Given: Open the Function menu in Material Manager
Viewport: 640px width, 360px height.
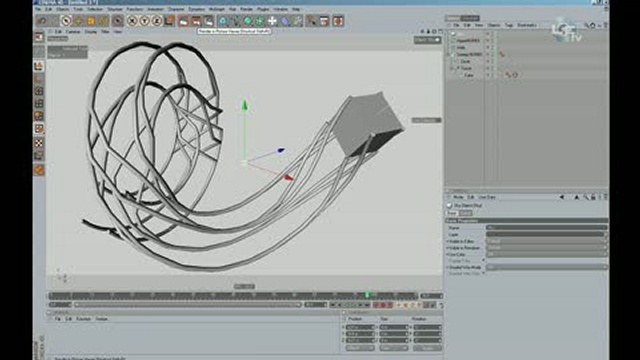Looking at the screenshot, I should coord(83,319).
